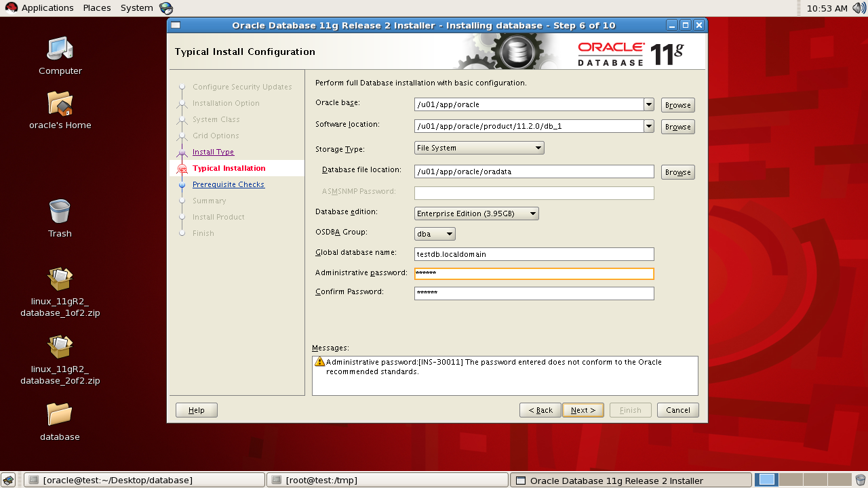Switch to the first workspace in pager
Screen dimensions: 868x488
pos(766,480)
